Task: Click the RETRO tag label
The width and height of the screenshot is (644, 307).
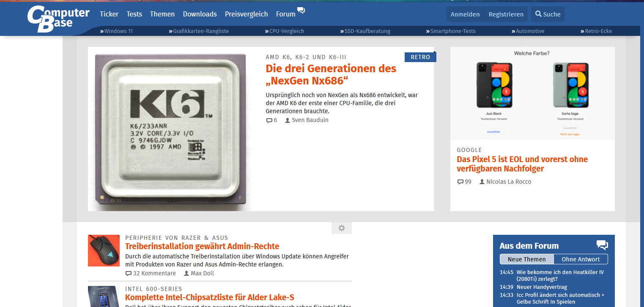Action: 420,57
